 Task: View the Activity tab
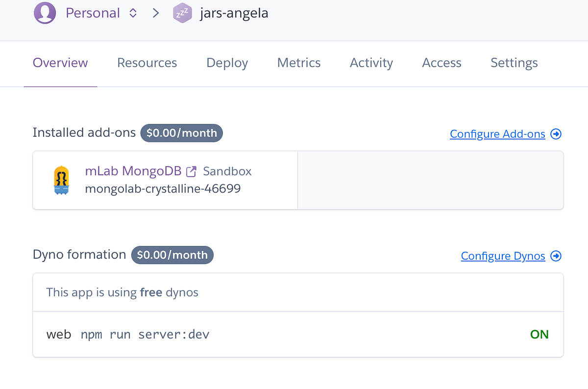click(371, 63)
